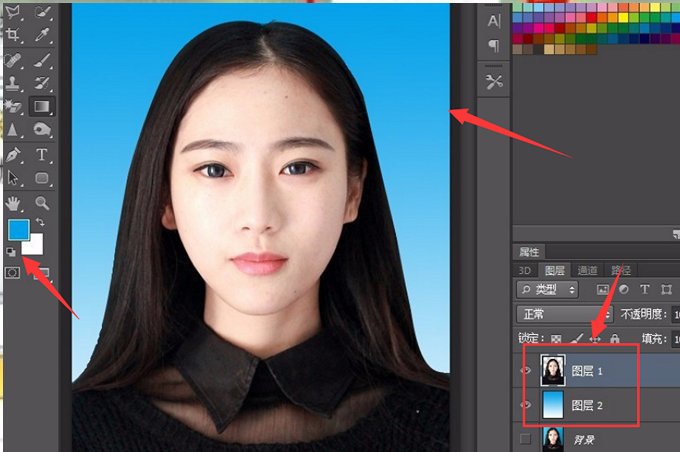Screen dimensions: 680x452
Task: Open the Tool Presets panel icon
Action: pos(494,81)
